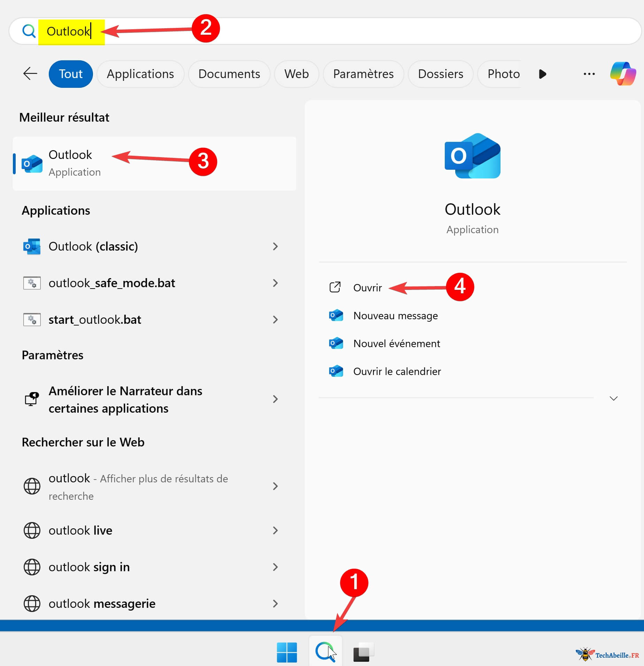Switch to the Documents filter tab

(x=229, y=74)
